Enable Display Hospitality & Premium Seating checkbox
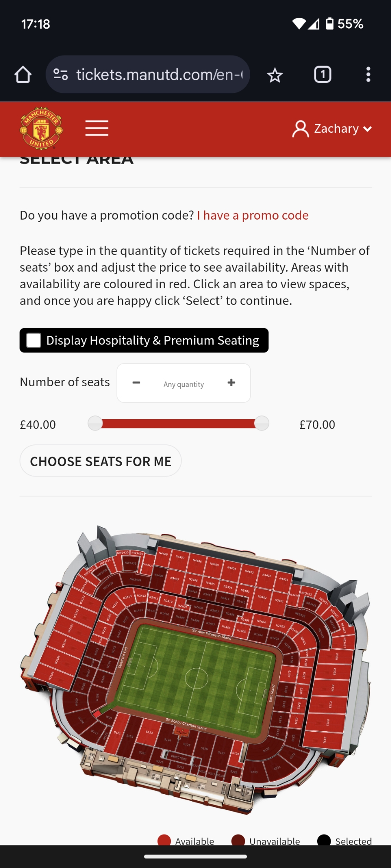This screenshot has width=391, height=868. pyautogui.click(x=34, y=340)
